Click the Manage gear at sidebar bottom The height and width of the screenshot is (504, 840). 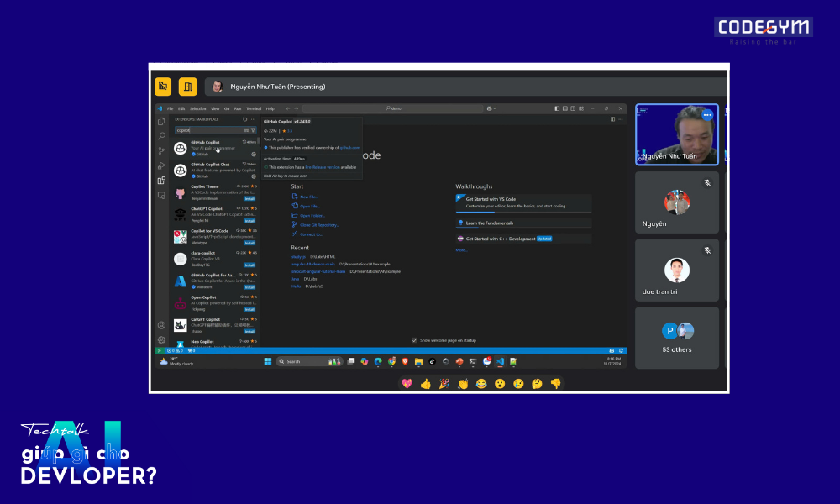(161, 339)
